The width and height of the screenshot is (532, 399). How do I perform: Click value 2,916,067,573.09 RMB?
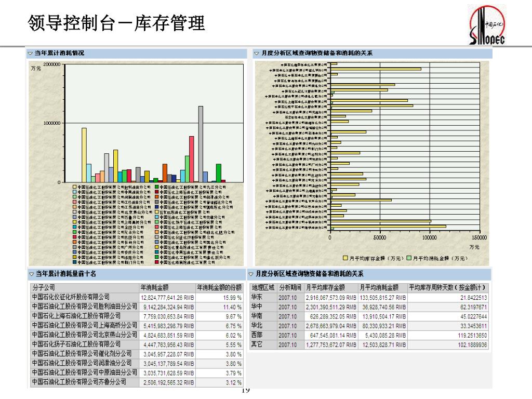point(331,298)
